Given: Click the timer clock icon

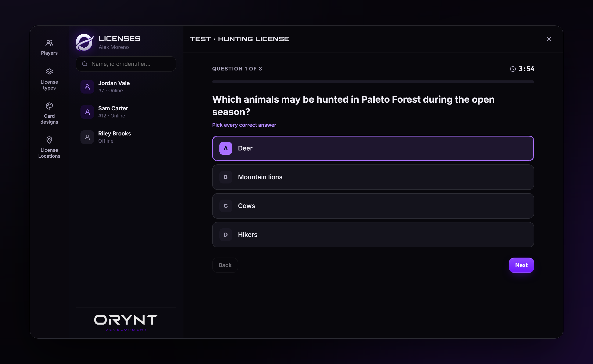Looking at the screenshot, I should point(513,69).
